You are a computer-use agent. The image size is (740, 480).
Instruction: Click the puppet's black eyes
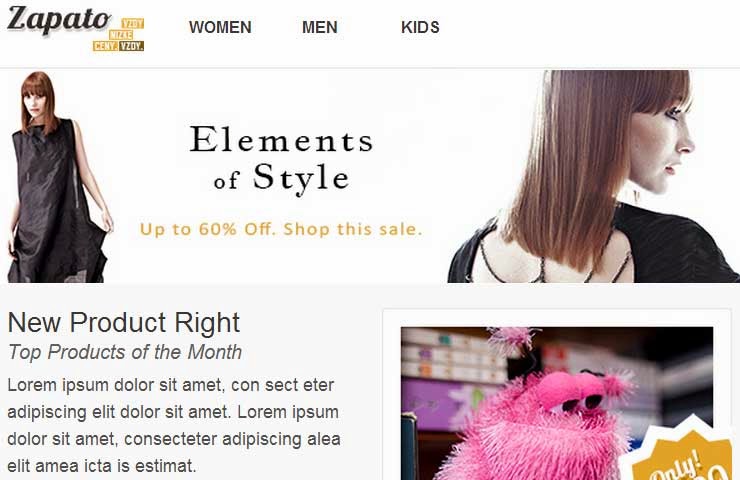pyautogui.click(x=581, y=403)
